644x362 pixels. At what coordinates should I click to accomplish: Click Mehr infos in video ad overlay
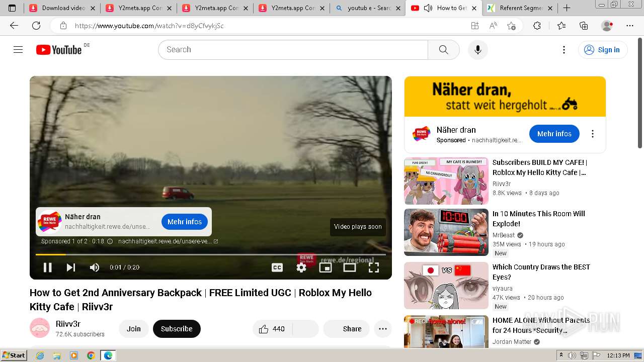coord(185,222)
